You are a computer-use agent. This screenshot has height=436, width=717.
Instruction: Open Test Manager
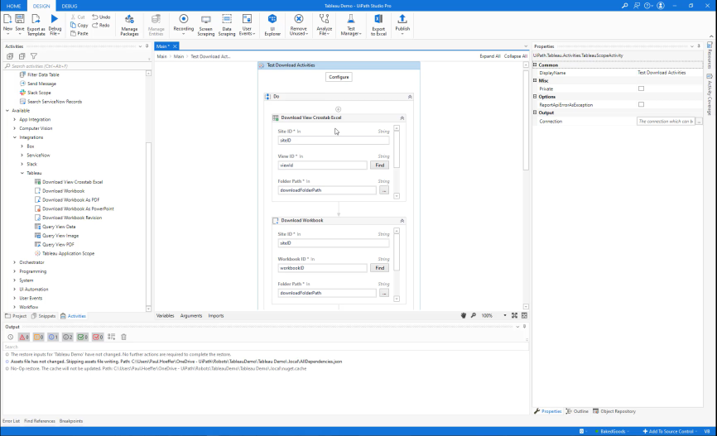pyautogui.click(x=351, y=25)
